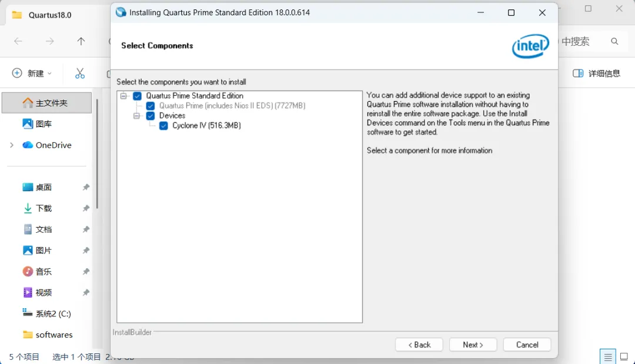The height and width of the screenshot is (364, 635).
Task: Toggle Quartus Prime Standard Edition checkbox
Action: coord(137,96)
